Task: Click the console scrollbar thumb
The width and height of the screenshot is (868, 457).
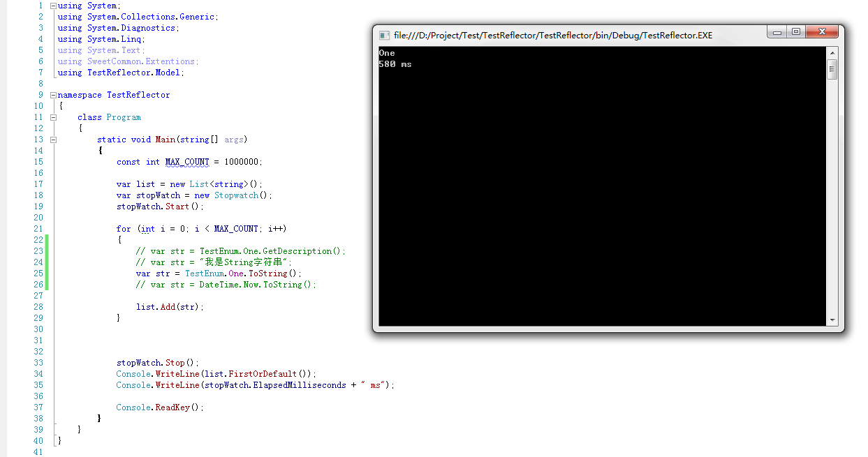Action: [x=832, y=69]
